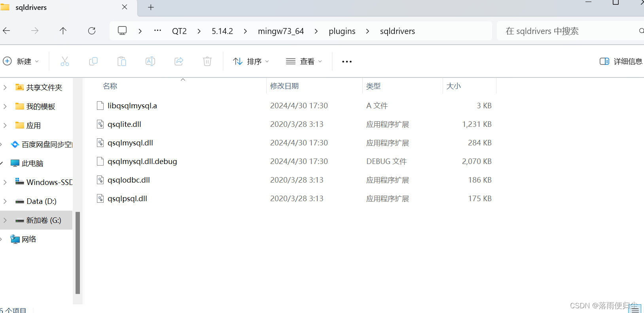644x313 pixels.
Task: Open the View (查看) dropdown
Action: point(304,61)
